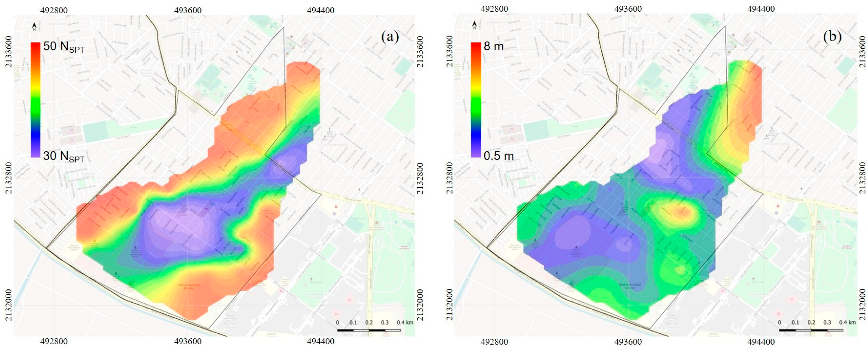
Task: Click the left 2132800 axis label of map (a)
Action: (x=8, y=178)
